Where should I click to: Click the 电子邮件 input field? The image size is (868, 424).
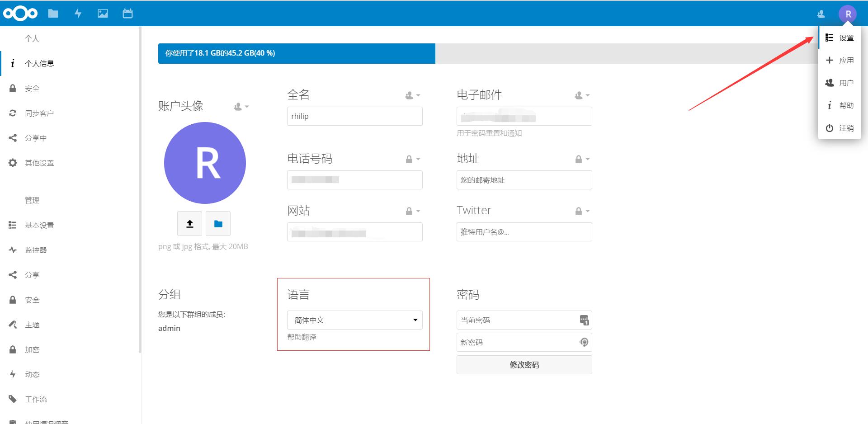click(x=524, y=116)
